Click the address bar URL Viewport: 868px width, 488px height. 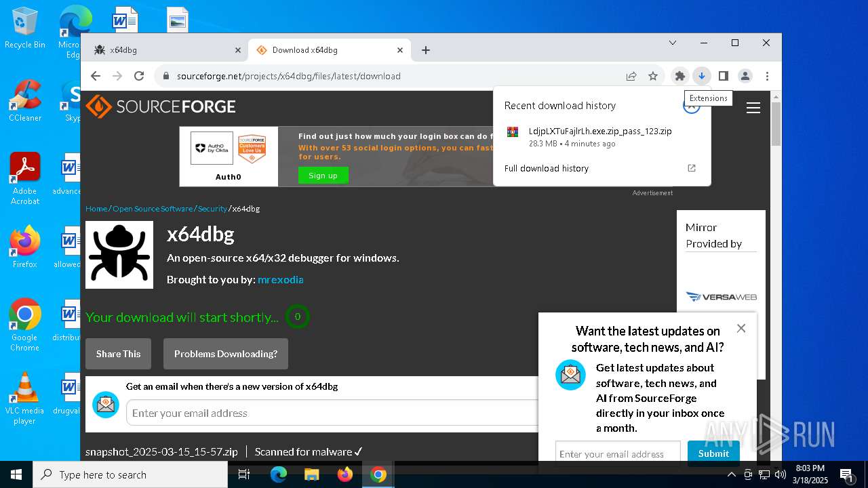pos(289,76)
